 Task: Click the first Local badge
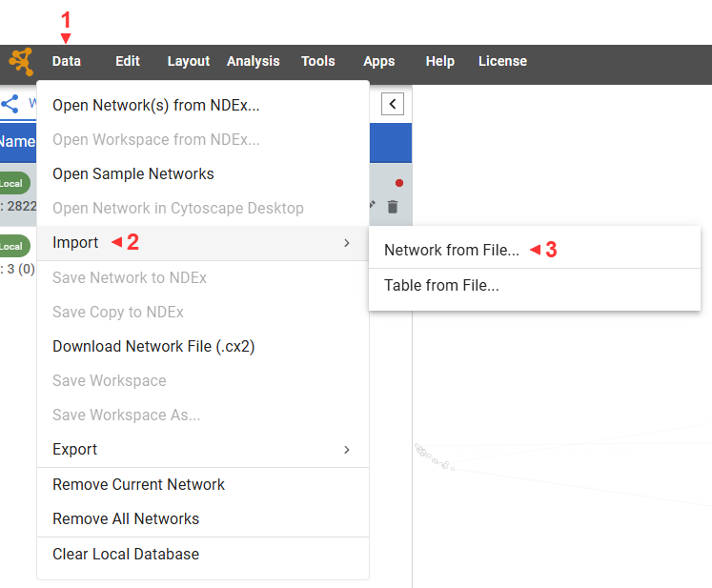pos(13,183)
